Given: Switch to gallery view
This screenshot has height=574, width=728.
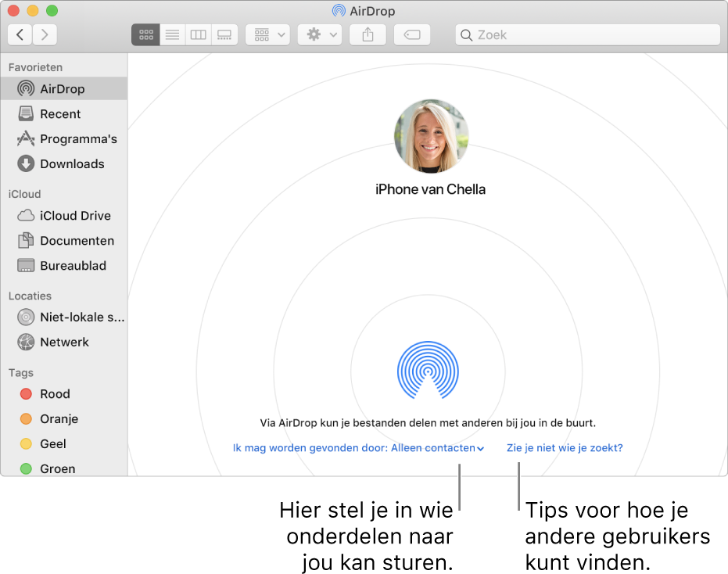Looking at the screenshot, I should [x=224, y=35].
